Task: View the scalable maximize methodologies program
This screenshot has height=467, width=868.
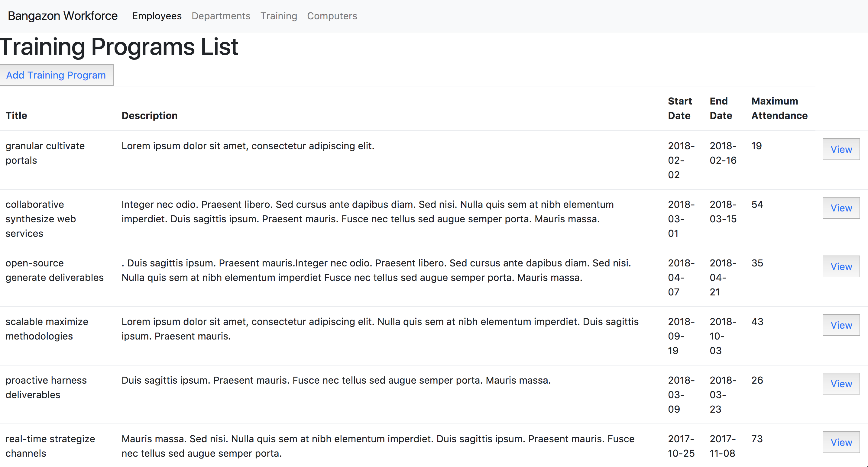Action: pyautogui.click(x=841, y=325)
